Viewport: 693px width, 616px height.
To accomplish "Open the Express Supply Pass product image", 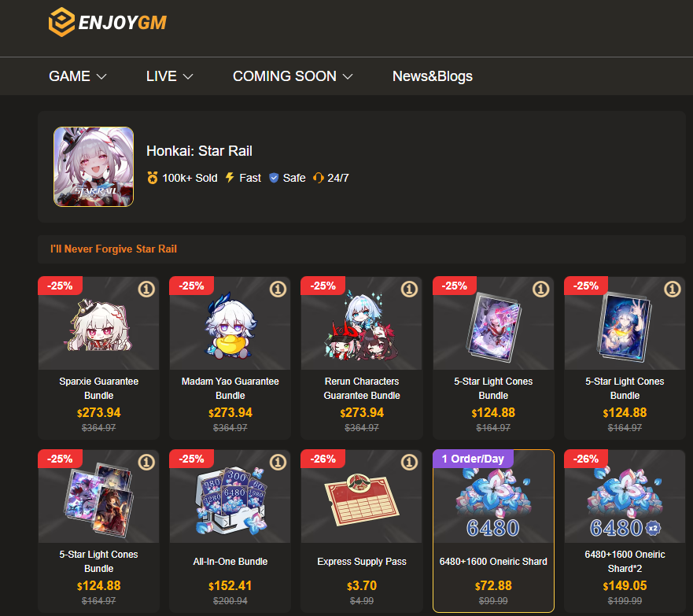I will [362, 496].
